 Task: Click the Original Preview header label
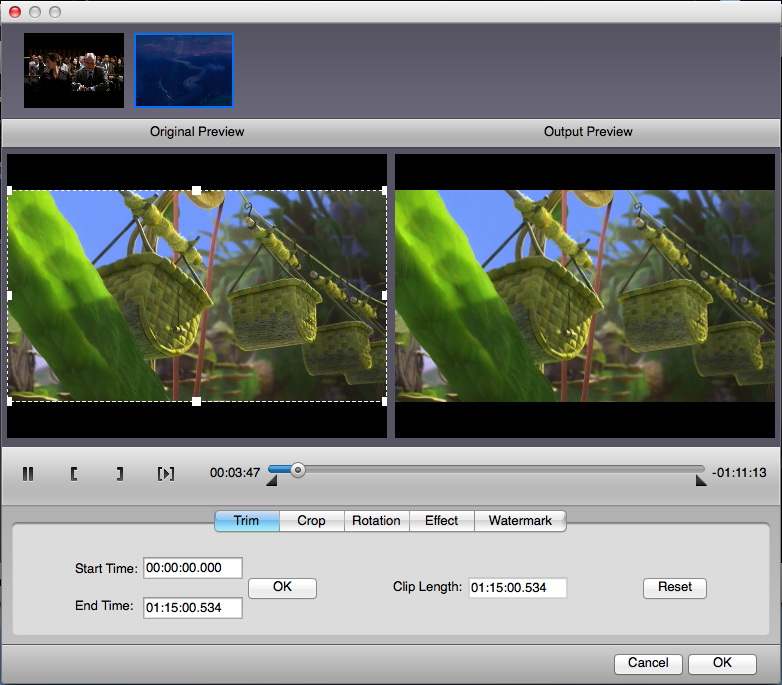pyautogui.click(x=197, y=132)
